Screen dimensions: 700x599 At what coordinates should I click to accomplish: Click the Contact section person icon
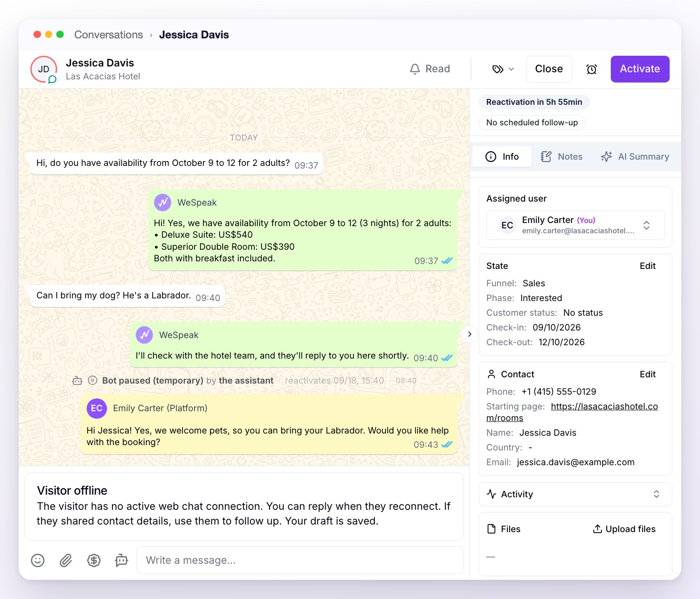pos(491,374)
